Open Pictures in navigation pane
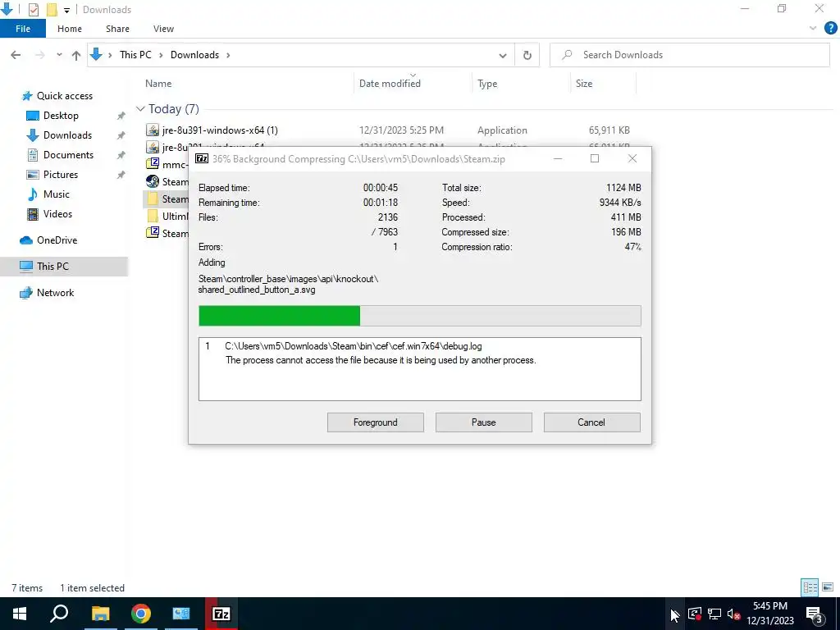This screenshot has height=630, width=840. coord(61,175)
